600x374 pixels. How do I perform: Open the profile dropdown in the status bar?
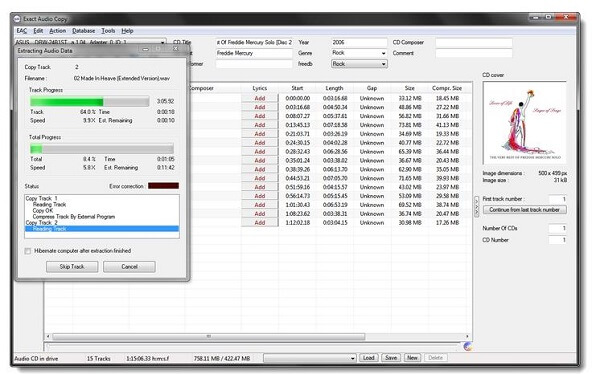pyautogui.click(x=352, y=358)
